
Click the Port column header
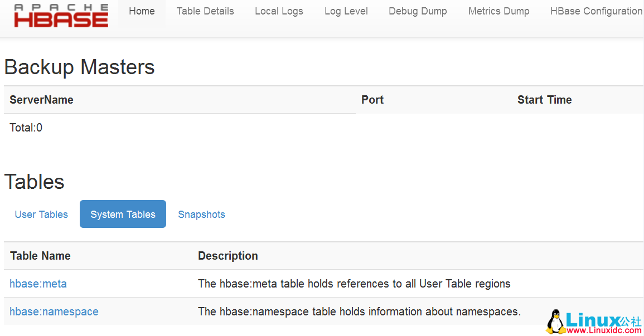(372, 100)
